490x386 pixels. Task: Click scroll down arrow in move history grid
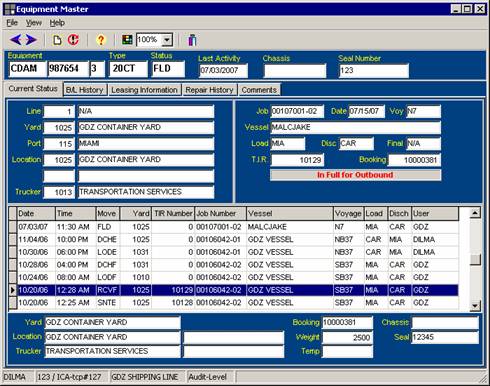pyautogui.click(x=475, y=305)
